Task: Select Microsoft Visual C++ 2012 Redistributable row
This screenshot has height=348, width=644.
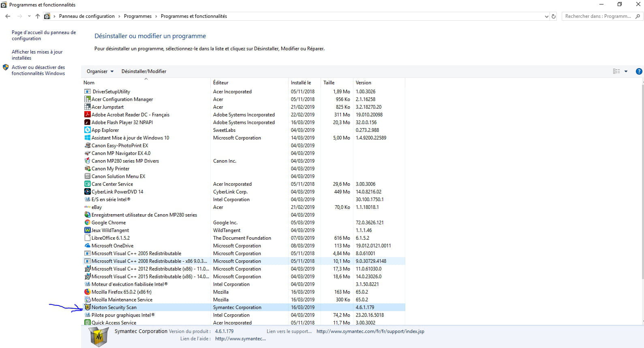Action: (x=244, y=269)
